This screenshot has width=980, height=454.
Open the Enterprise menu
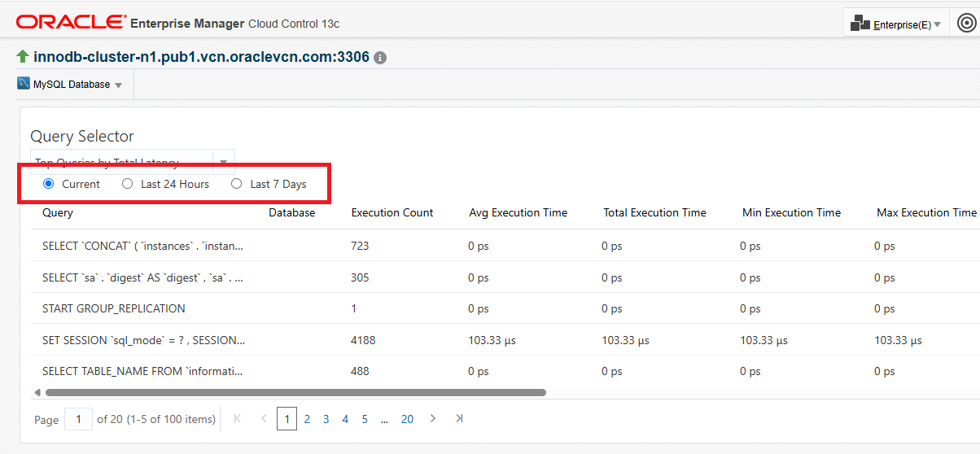pos(895,24)
